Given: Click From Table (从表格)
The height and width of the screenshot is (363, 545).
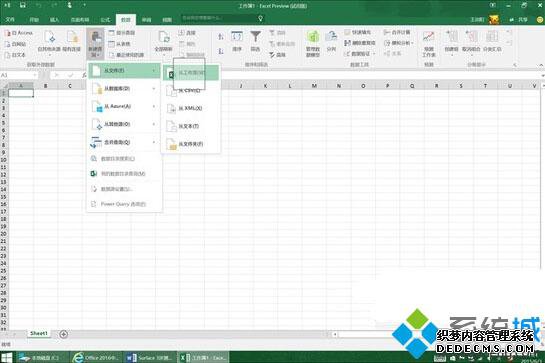Looking at the screenshot, I should click(x=119, y=44).
